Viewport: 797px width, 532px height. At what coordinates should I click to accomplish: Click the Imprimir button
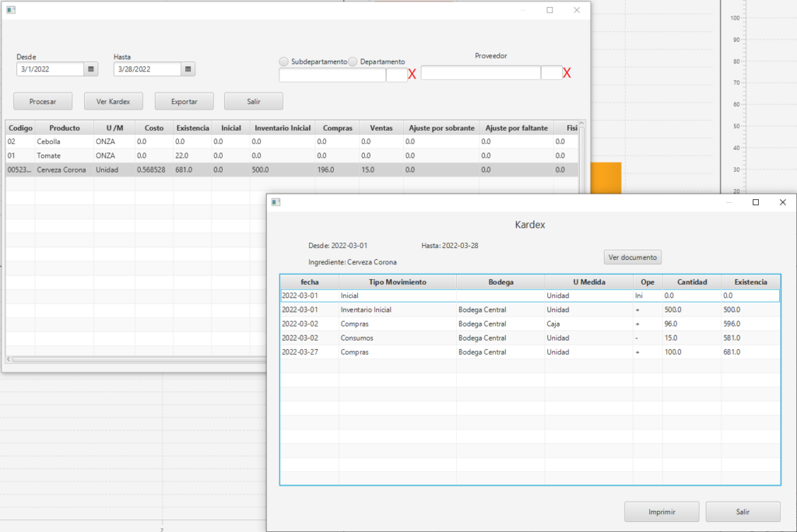coord(662,512)
